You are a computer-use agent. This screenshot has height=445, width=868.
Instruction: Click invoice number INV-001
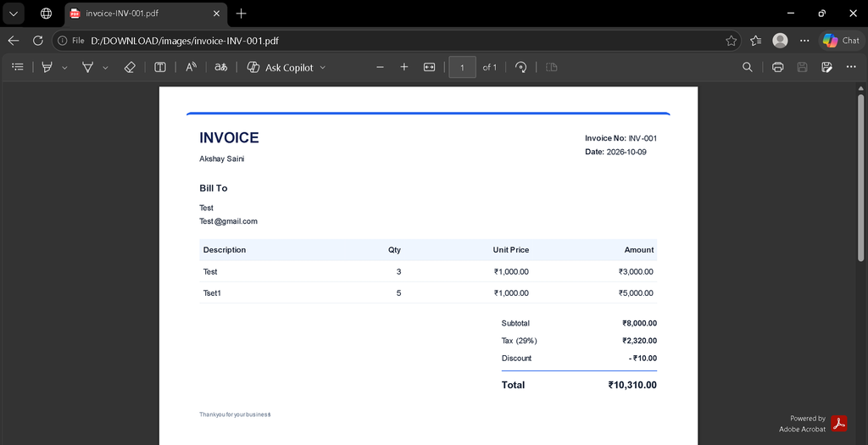[643, 138]
